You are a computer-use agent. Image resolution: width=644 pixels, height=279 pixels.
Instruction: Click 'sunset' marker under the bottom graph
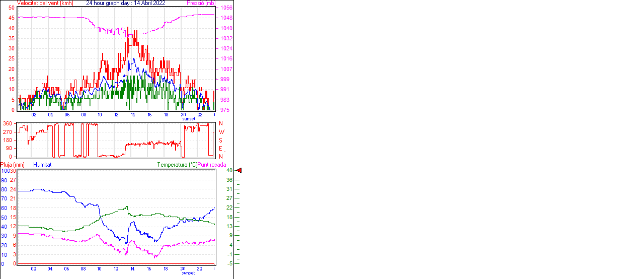click(x=189, y=273)
